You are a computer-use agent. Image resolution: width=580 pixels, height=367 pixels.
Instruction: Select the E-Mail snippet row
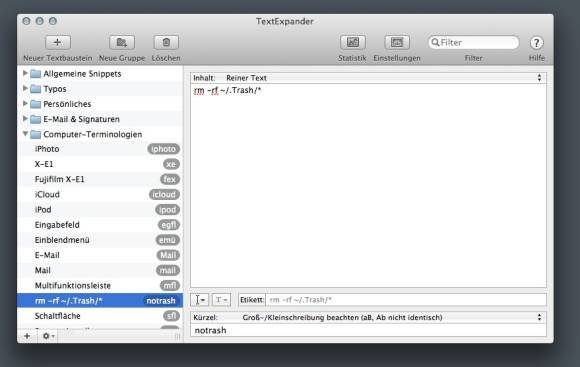tap(100, 255)
